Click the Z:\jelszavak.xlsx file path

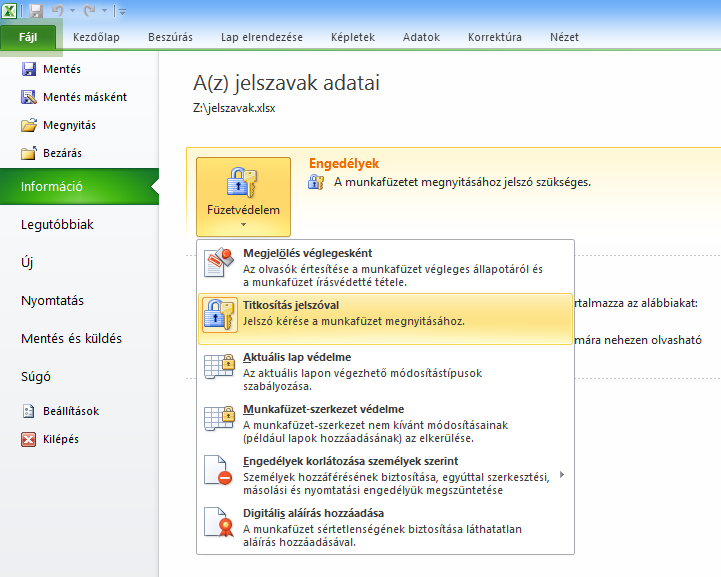tap(234, 109)
